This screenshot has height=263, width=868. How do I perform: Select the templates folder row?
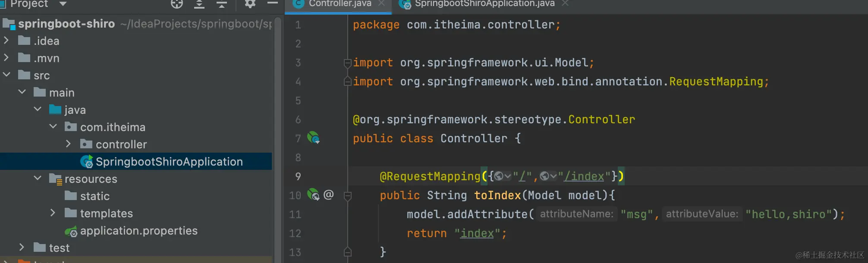pyautogui.click(x=136, y=213)
